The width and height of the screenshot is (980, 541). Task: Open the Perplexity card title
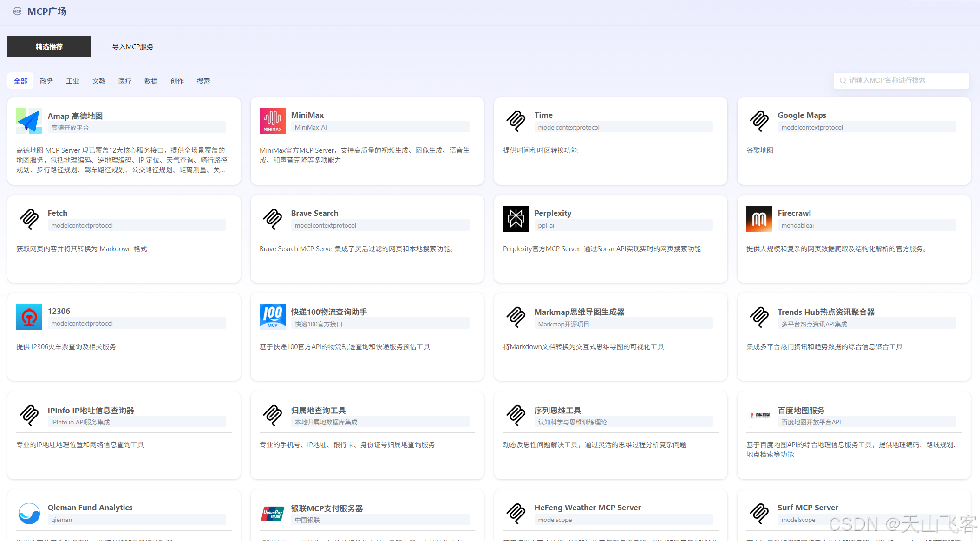(553, 213)
